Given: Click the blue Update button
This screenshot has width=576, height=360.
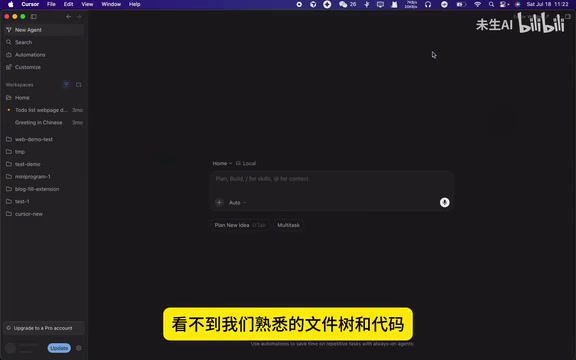Looking at the screenshot, I should [x=59, y=348].
